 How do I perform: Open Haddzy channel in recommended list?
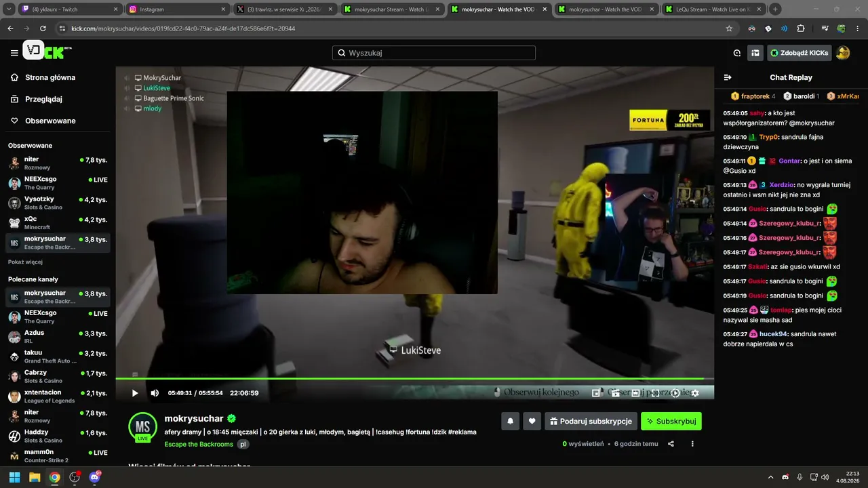point(58,436)
